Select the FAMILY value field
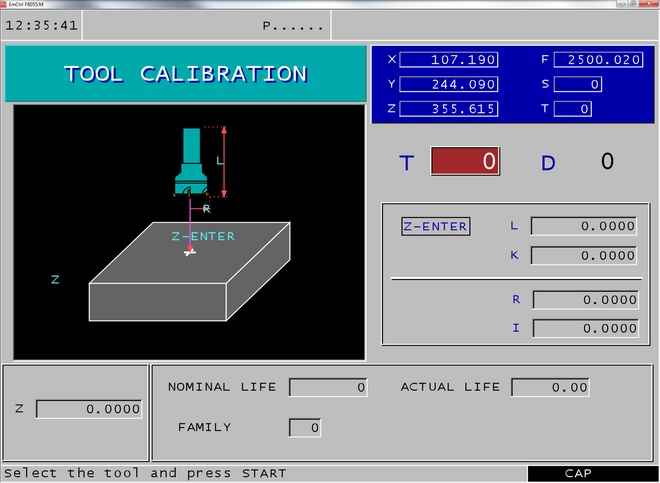660x483 pixels. 305,428
